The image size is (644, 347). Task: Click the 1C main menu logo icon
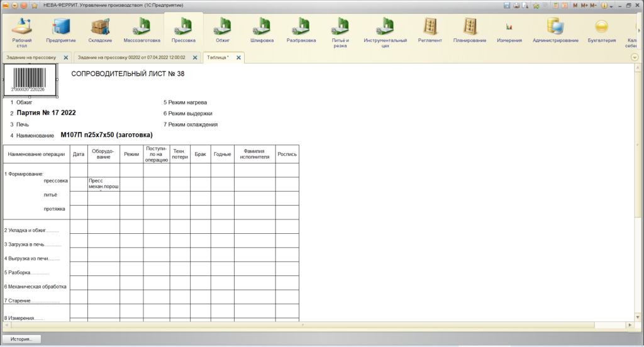pos(5,5)
